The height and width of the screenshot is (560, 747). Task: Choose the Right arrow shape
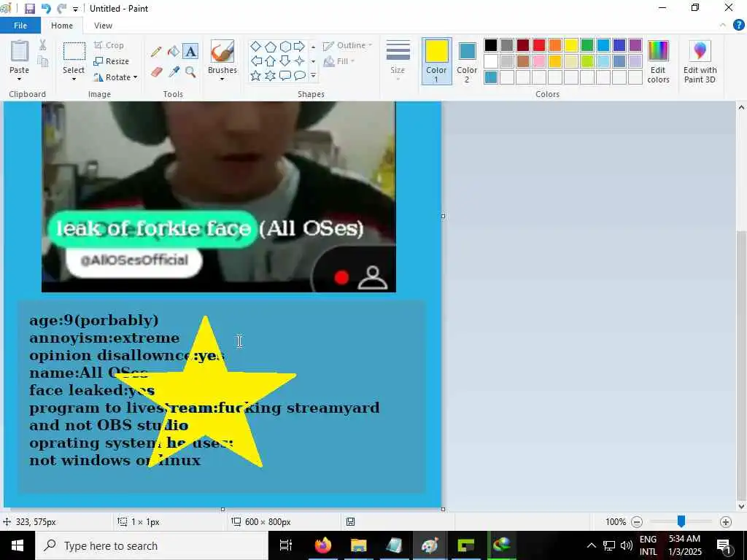click(x=299, y=46)
